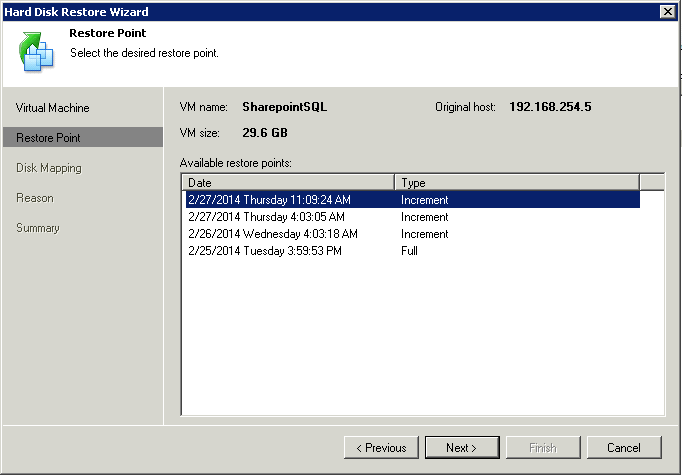682x475 pixels.
Task: Click Increment type for 4:03:05 AM row
Action: (425, 217)
